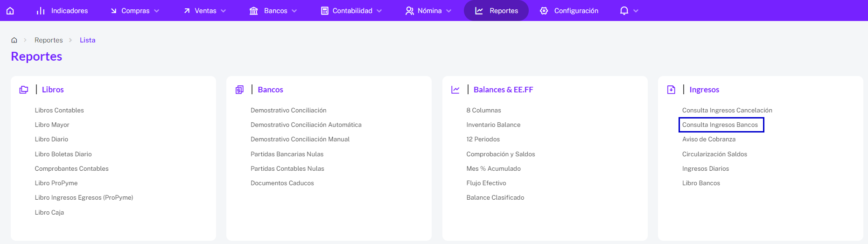Expand the Ventas dropdown menu
This screenshot has height=244, width=868.
[205, 10]
